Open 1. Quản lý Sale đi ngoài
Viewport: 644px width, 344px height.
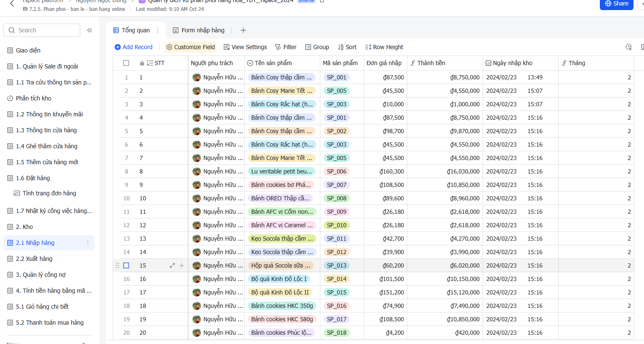tap(49, 66)
